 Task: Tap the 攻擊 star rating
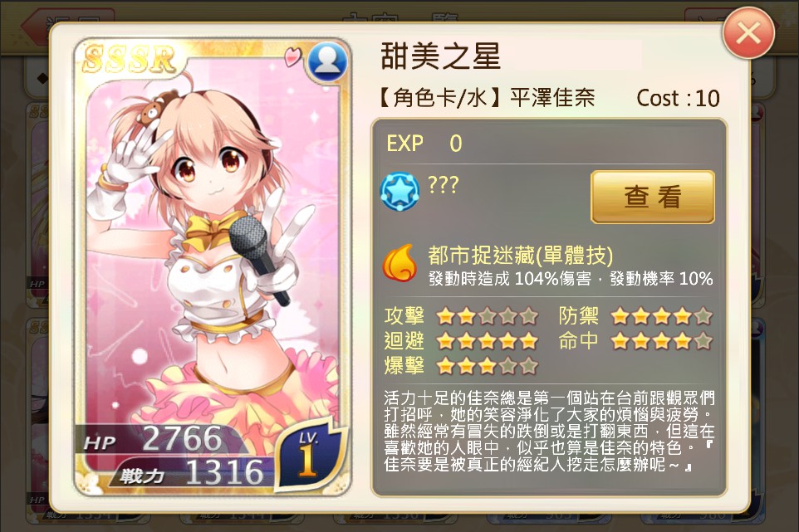pos(487,316)
